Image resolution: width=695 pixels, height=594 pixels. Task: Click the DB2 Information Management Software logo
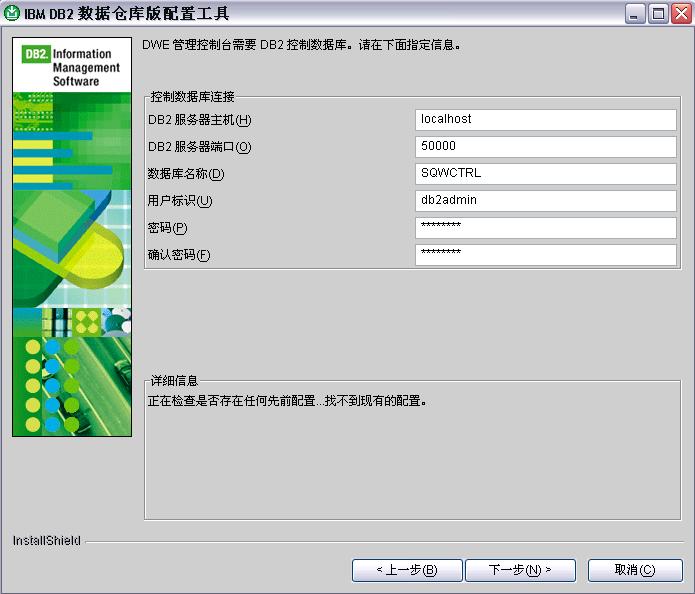72,66
